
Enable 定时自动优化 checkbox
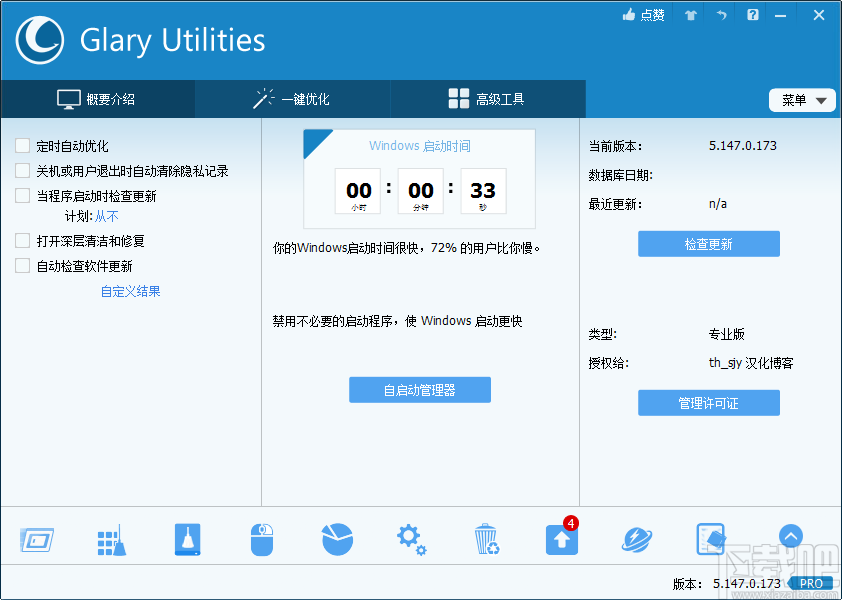pyautogui.click(x=22, y=146)
